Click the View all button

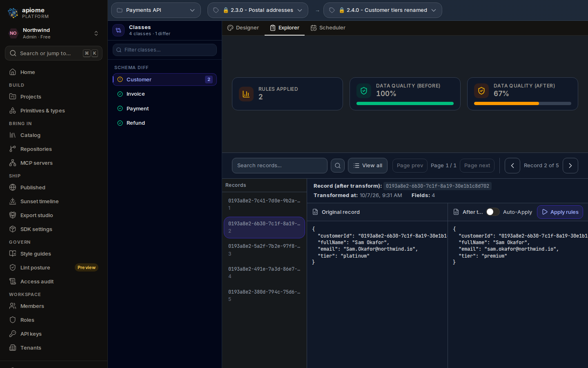point(367,166)
